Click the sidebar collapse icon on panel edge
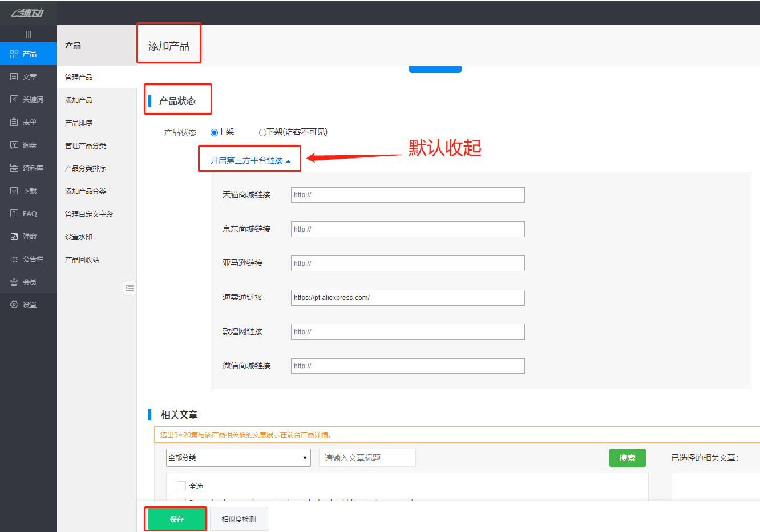 click(x=130, y=288)
